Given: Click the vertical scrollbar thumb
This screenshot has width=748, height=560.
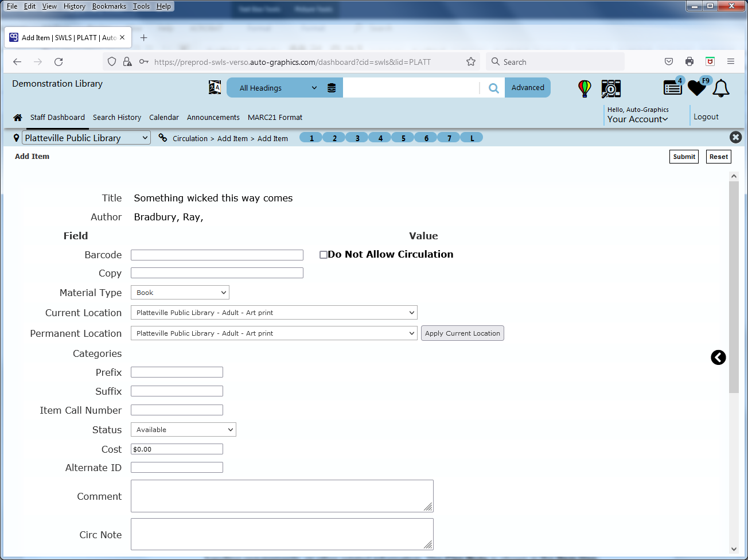Looking at the screenshot, I should coord(734,287).
